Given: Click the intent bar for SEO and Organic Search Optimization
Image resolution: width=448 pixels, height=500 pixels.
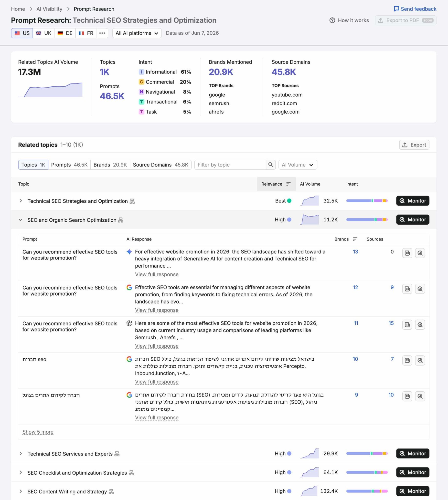Looking at the screenshot, I should (x=367, y=219).
